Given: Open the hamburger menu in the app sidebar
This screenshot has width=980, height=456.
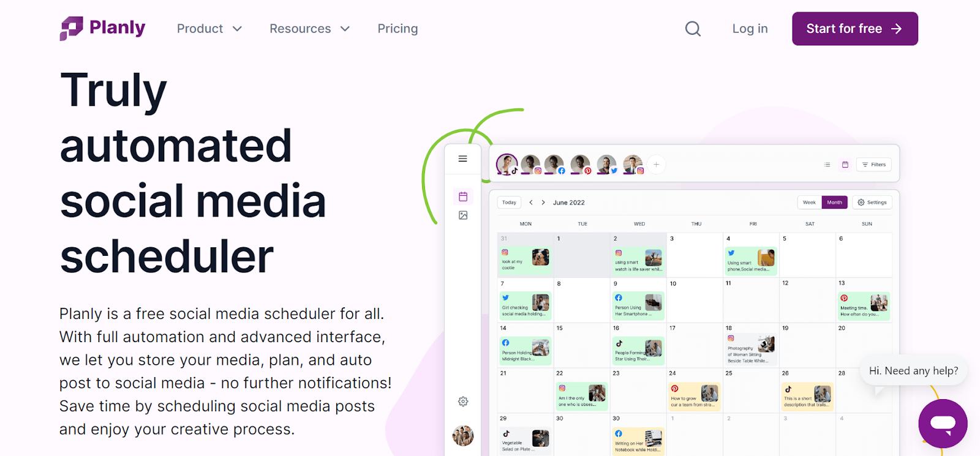Looking at the screenshot, I should pos(463,159).
